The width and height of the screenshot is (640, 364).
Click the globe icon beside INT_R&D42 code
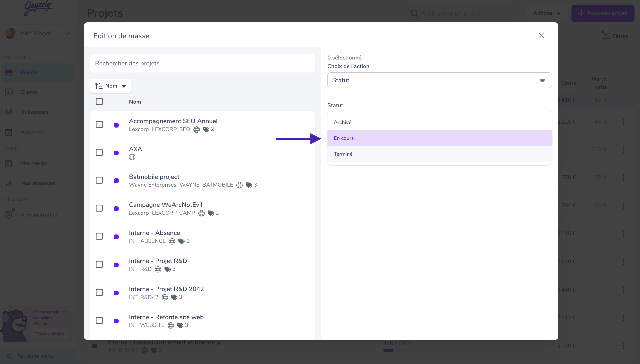[x=165, y=297]
